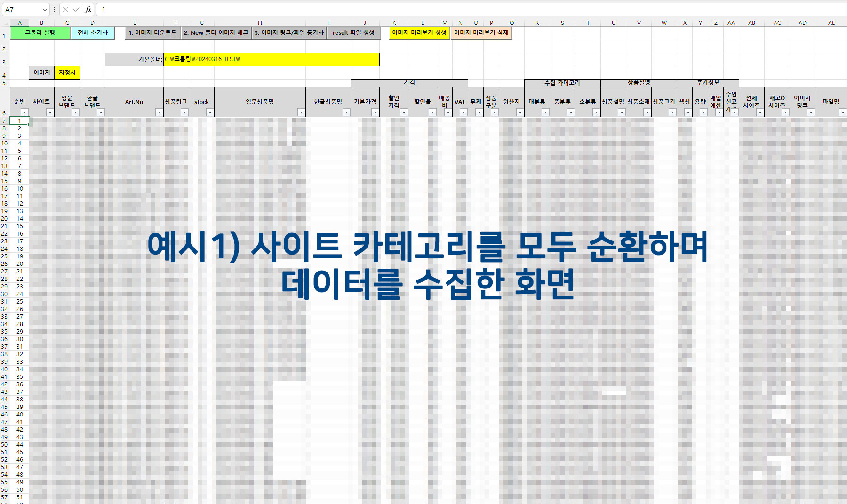
Task: Click the 이미지 미리보기 삭제 button
Action: click(x=481, y=32)
